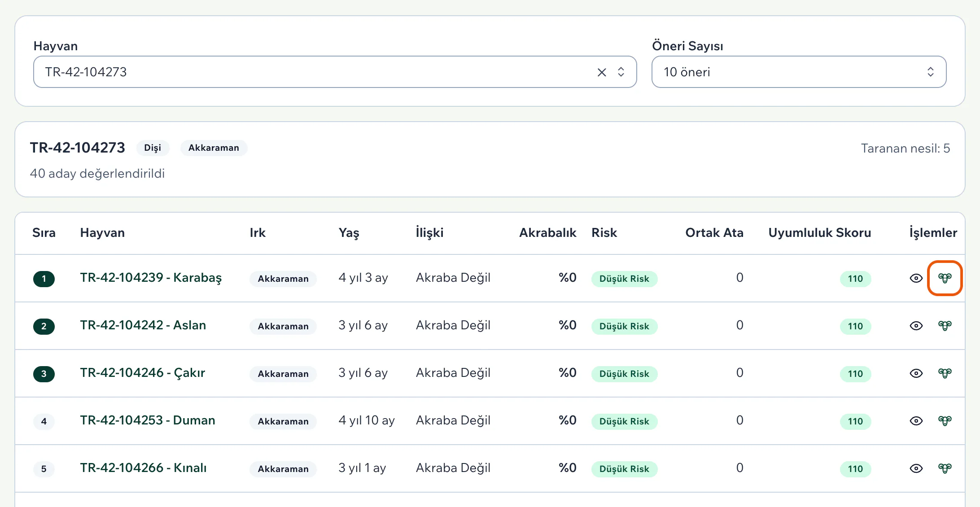Click the Ortak Ata column header

714,233
